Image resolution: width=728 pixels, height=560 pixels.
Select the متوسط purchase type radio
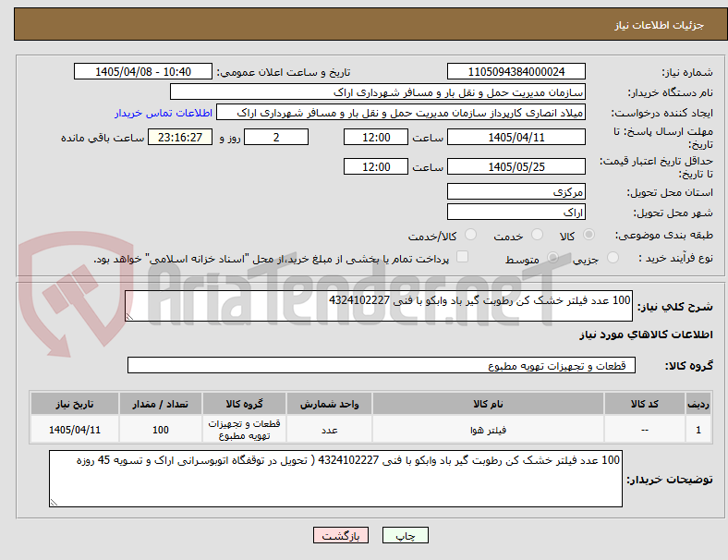pyautogui.click(x=552, y=257)
